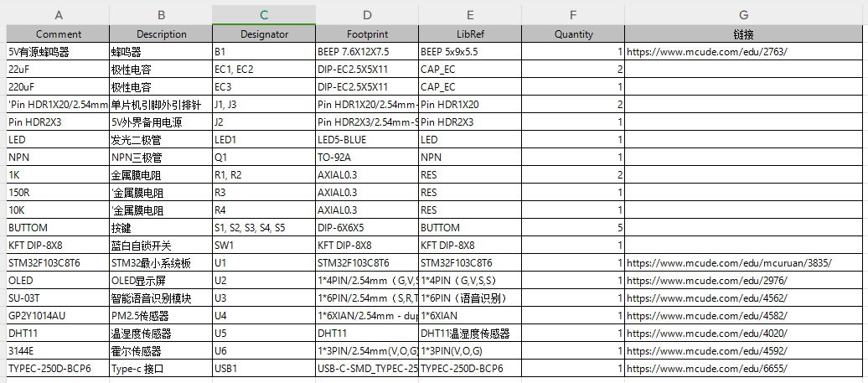Click the LibRef header cell

click(x=470, y=34)
